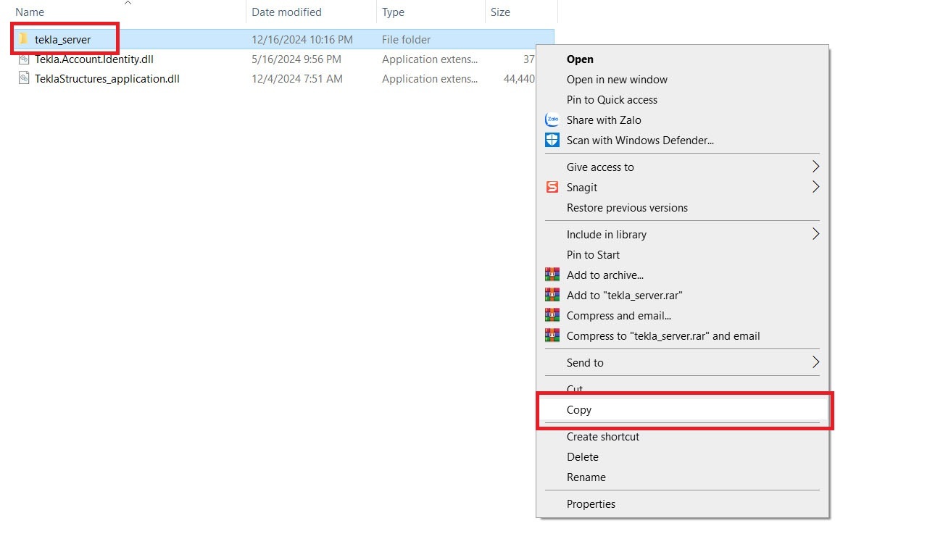Expand the Give access to submenu arrow
This screenshot has width=943, height=560.
pos(815,167)
